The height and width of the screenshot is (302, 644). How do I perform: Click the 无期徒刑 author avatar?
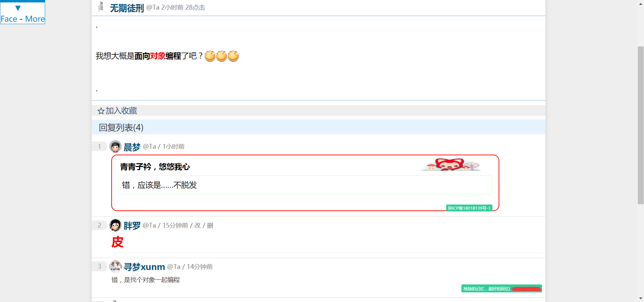[x=101, y=7]
